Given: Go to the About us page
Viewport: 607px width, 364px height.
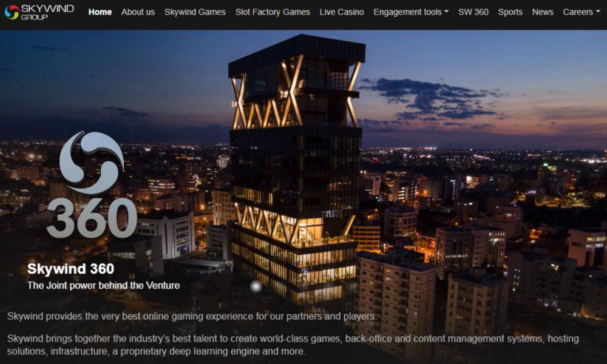Looking at the screenshot, I should click(x=138, y=12).
